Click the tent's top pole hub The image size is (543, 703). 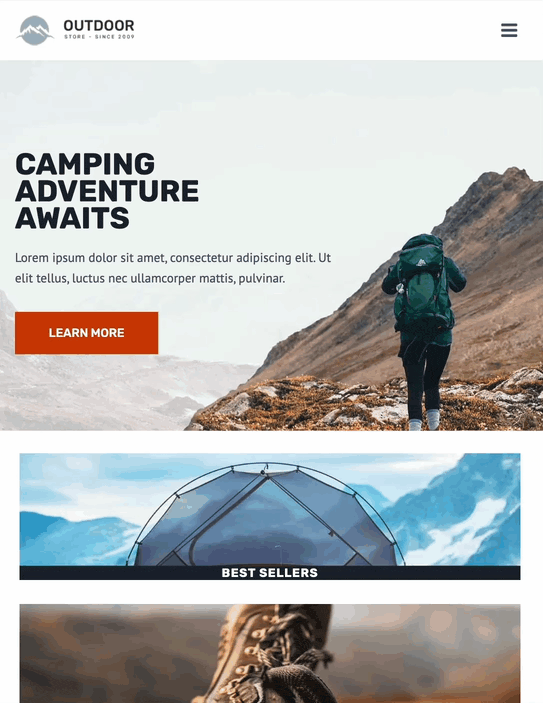266,470
